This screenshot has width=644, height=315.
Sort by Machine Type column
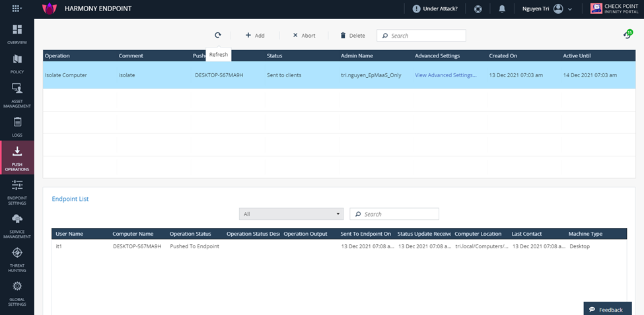click(585, 234)
